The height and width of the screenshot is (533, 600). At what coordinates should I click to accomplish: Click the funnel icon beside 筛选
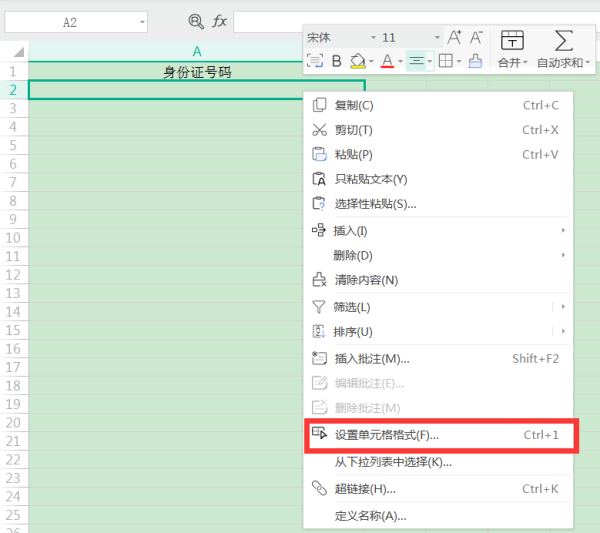tap(319, 306)
